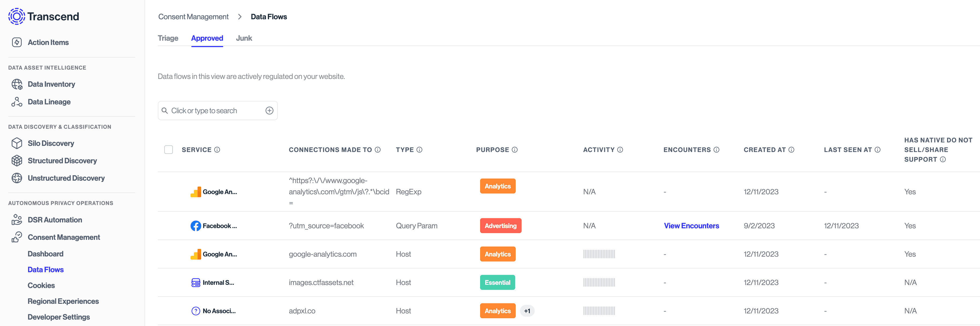Open Silo Discovery cube icon
Viewport: 980px width, 326px height.
click(17, 143)
